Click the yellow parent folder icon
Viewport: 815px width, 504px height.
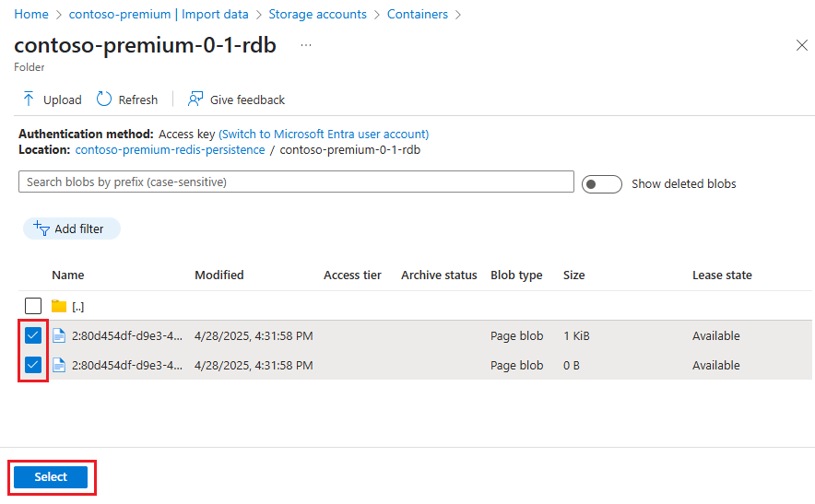[x=59, y=306]
